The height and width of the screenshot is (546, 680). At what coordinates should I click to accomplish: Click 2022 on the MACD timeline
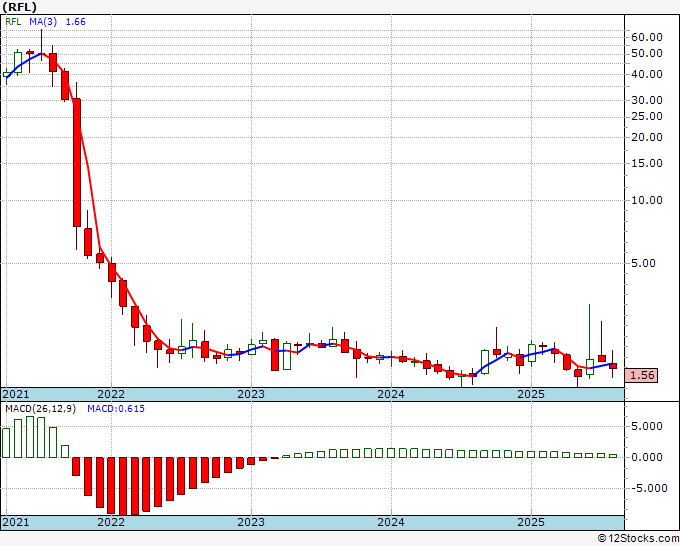click(x=111, y=522)
